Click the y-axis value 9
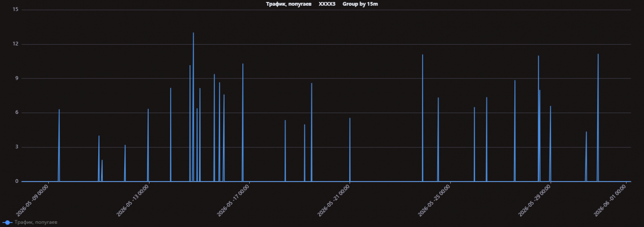 [17, 78]
